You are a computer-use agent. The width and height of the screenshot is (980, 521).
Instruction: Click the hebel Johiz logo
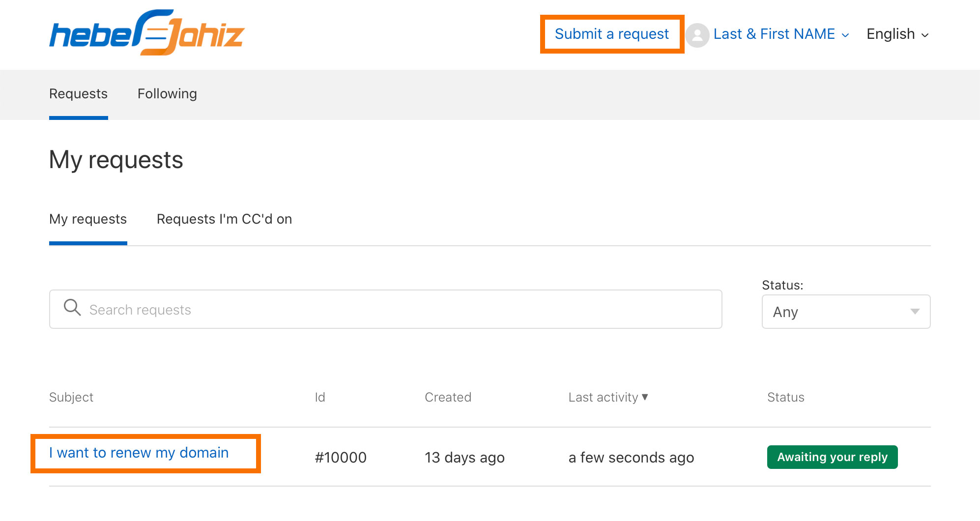click(x=147, y=32)
